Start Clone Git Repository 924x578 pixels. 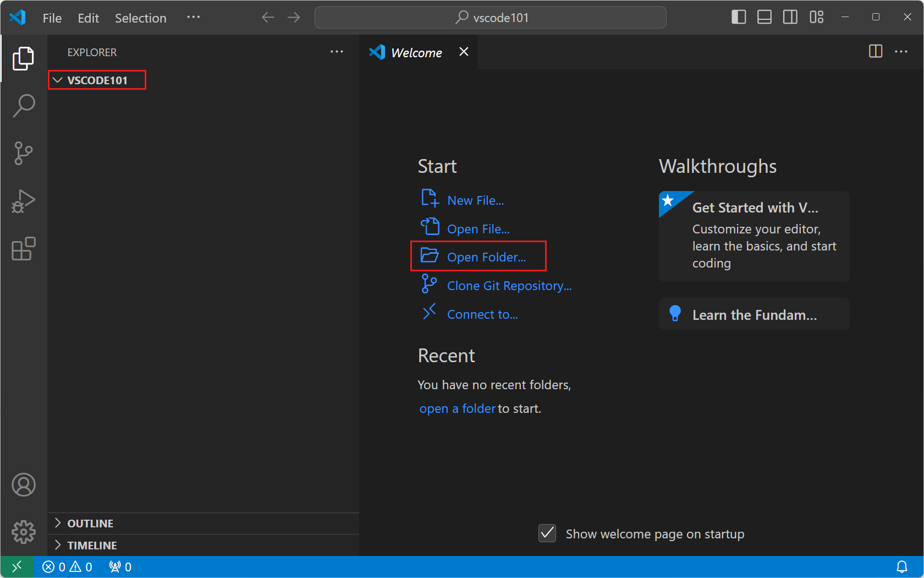click(x=508, y=285)
